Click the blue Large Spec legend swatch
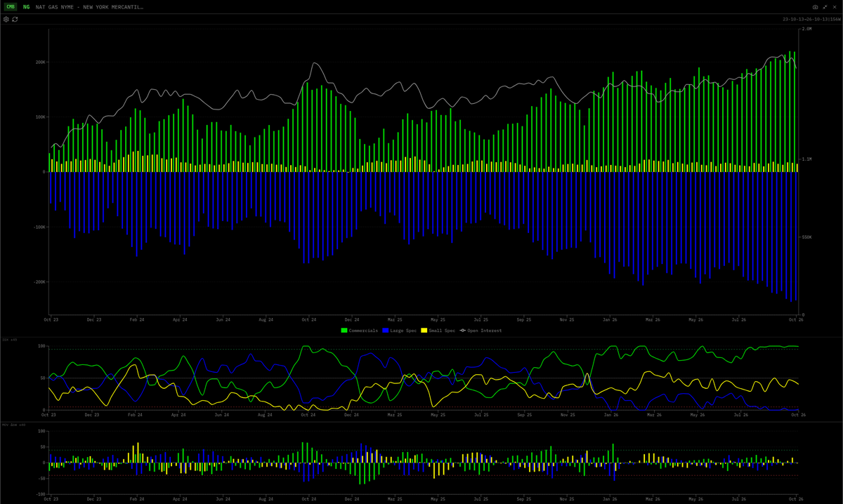843x504 pixels. (x=384, y=330)
